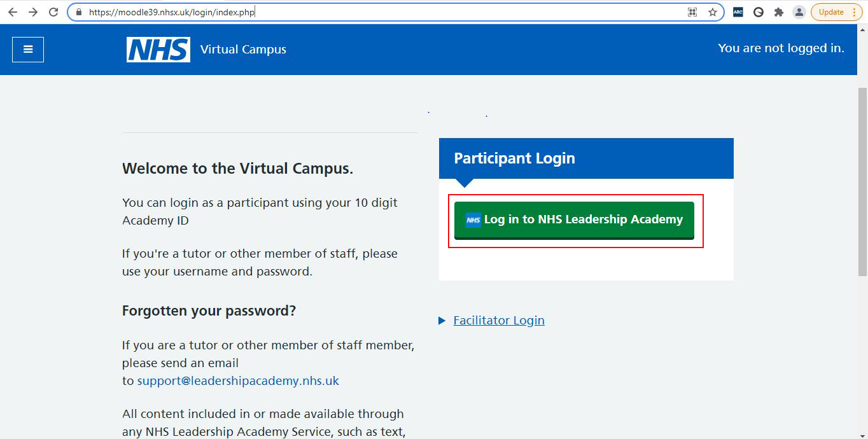Click the browser profile avatar

pos(799,11)
